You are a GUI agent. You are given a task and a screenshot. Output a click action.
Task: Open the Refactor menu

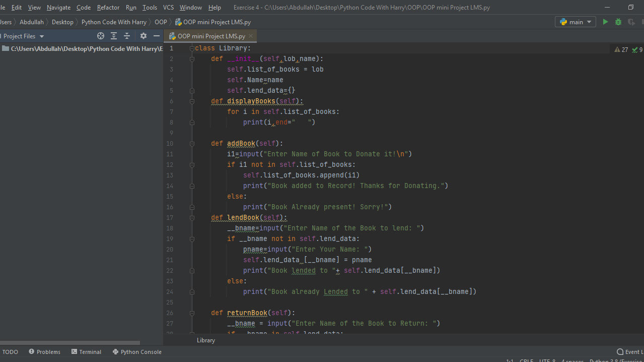click(x=108, y=8)
